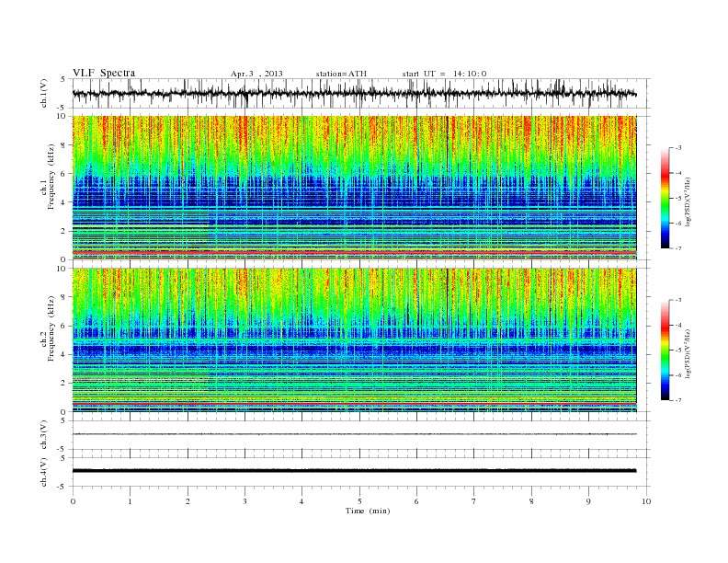Click the ch.1 frequency tick label "8"

[64, 145]
